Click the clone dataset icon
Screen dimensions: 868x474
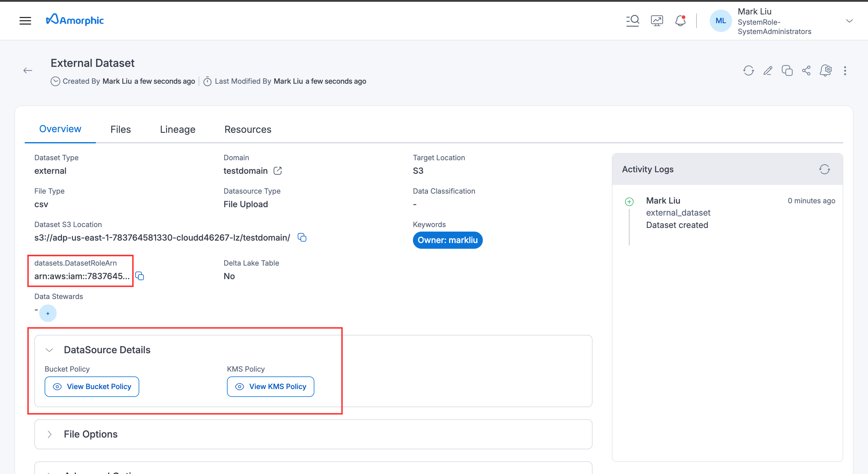(787, 70)
